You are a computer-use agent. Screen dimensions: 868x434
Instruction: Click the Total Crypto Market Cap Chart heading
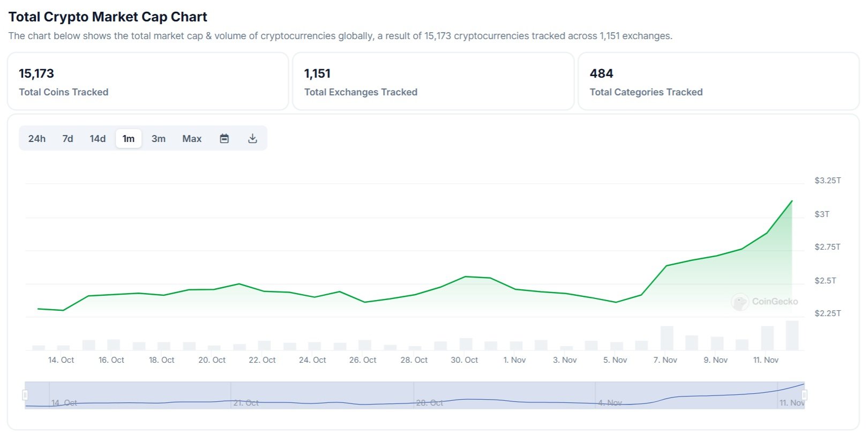(x=108, y=17)
